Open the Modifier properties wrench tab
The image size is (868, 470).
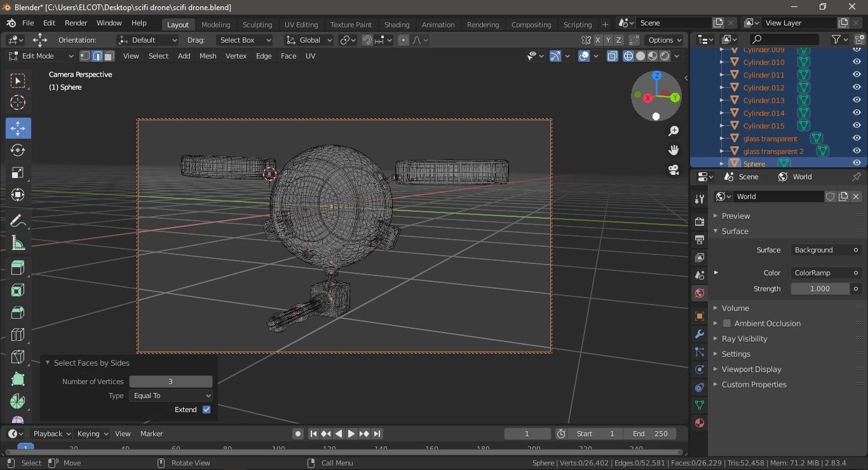(700, 334)
